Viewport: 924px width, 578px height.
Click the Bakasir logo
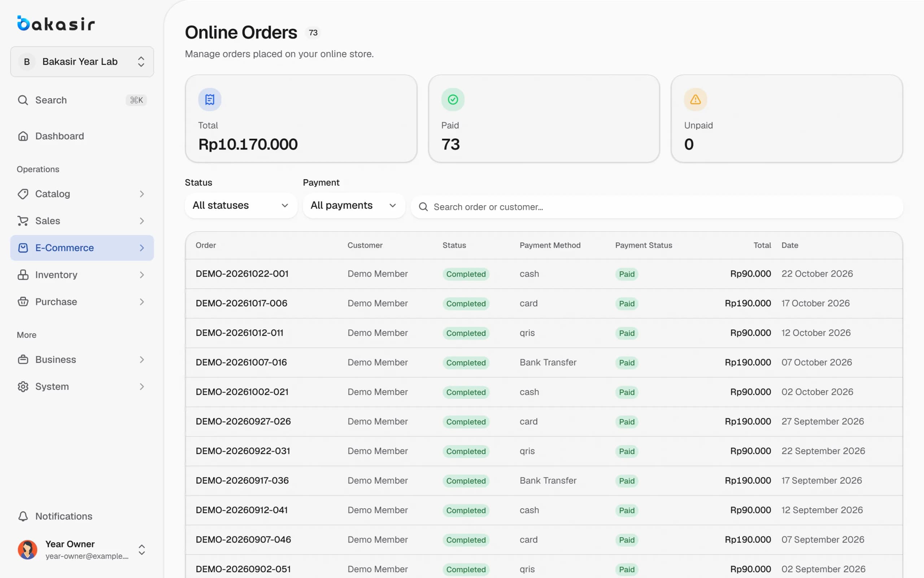pos(56,23)
